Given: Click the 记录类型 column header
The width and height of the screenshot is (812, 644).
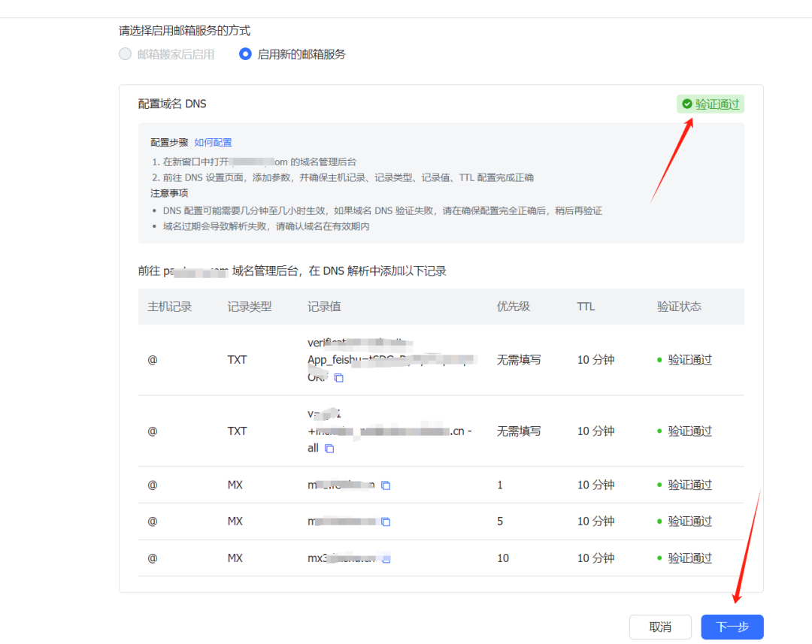Looking at the screenshot, I should click(250, 307).
